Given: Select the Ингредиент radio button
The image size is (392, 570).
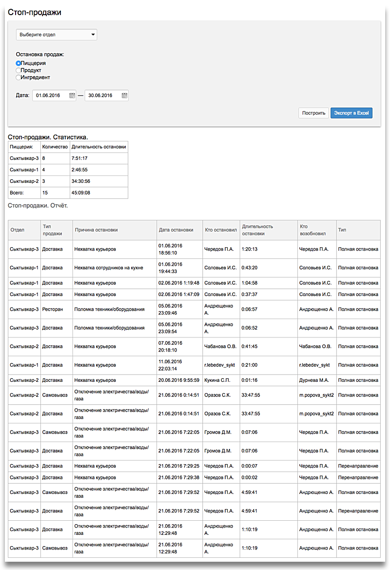Looking at the screenshot, I should tap(18, 78).
